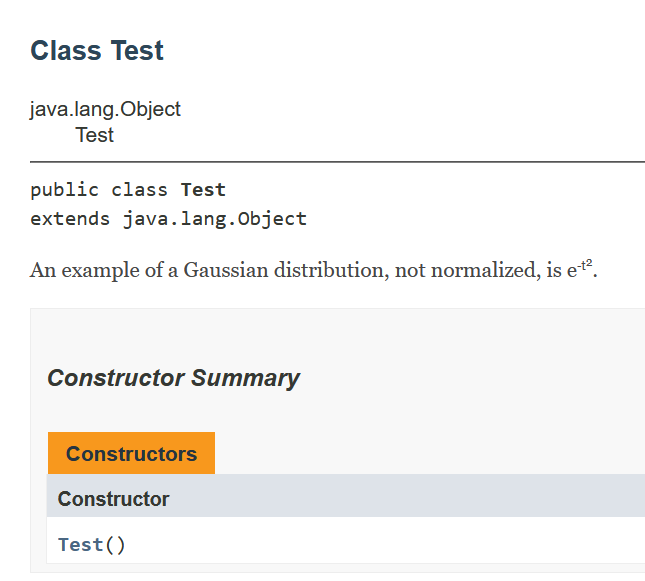Click the Constructor column header
645x581 pixels.
click(x=113, y=499)
